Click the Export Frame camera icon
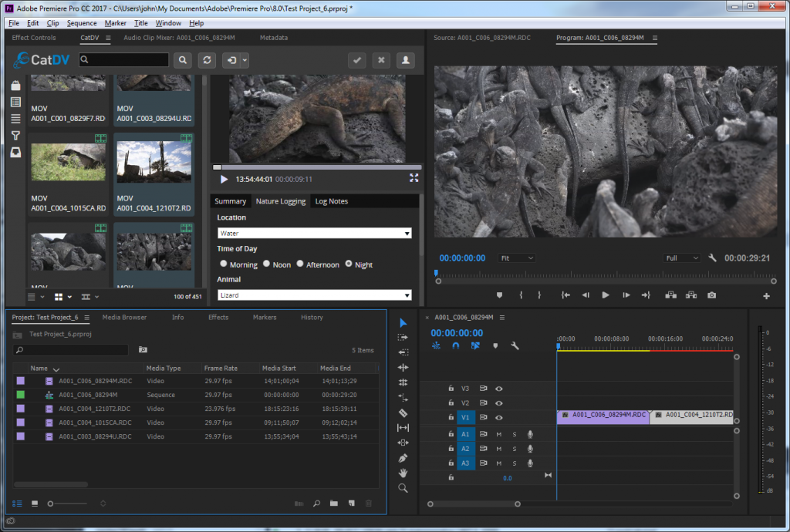The image size is (790, 532). (711, 295)
